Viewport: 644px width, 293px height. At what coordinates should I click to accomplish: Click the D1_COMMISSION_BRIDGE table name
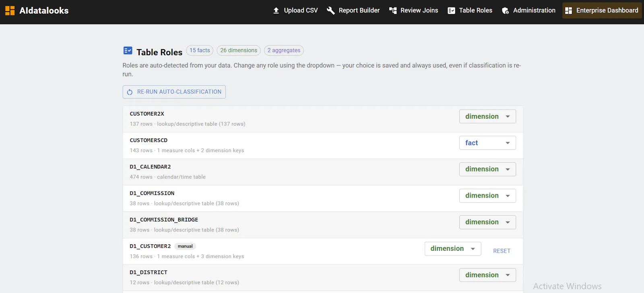164,220
